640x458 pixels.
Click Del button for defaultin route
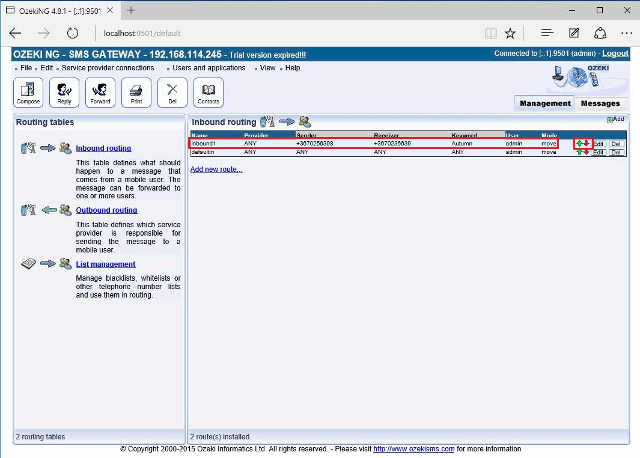[616, 152]
